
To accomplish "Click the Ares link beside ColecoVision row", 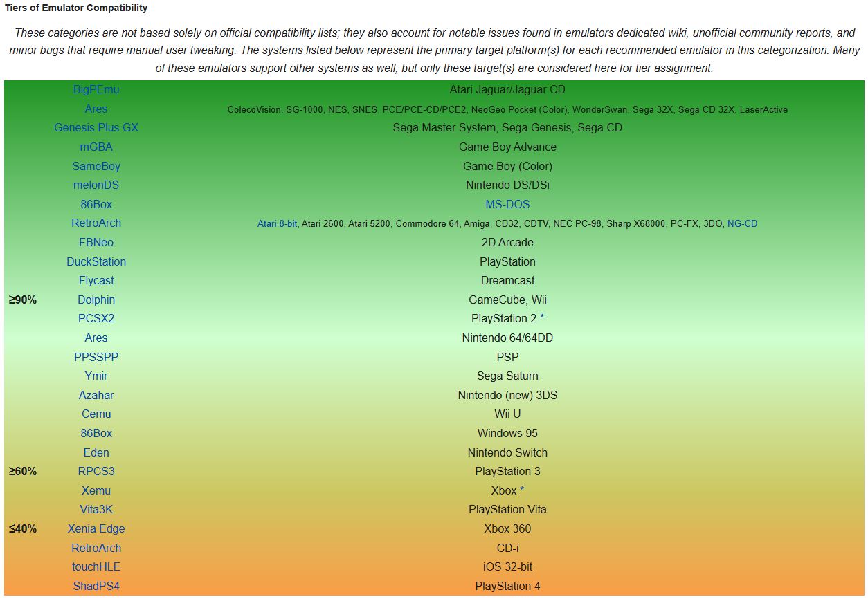I will 96,109.
